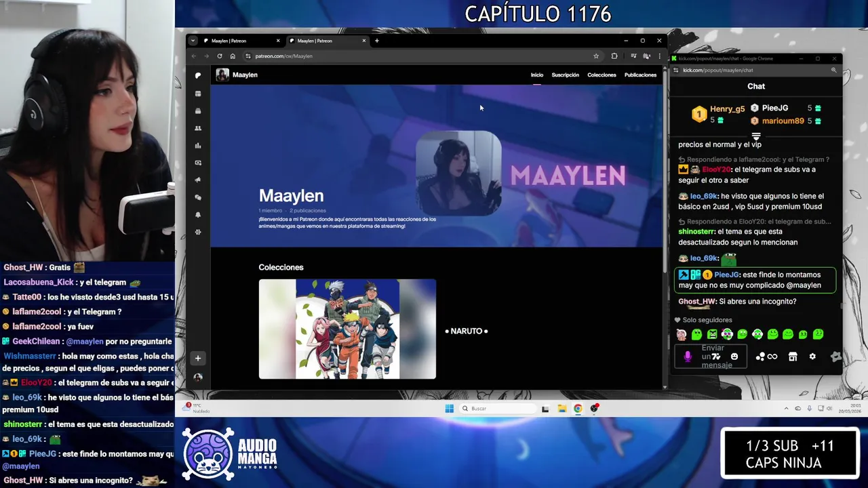868x488 pixels.
Task: Click the Maaylen profile picture on banner
Action: click(x=458, y=174)
